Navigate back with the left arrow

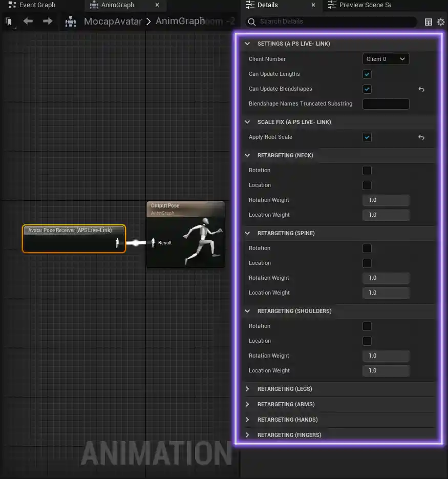(28, 21)
